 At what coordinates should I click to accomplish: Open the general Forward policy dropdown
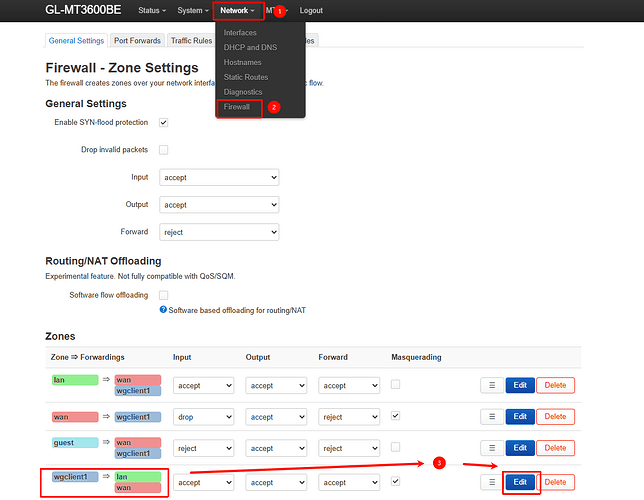219,232
